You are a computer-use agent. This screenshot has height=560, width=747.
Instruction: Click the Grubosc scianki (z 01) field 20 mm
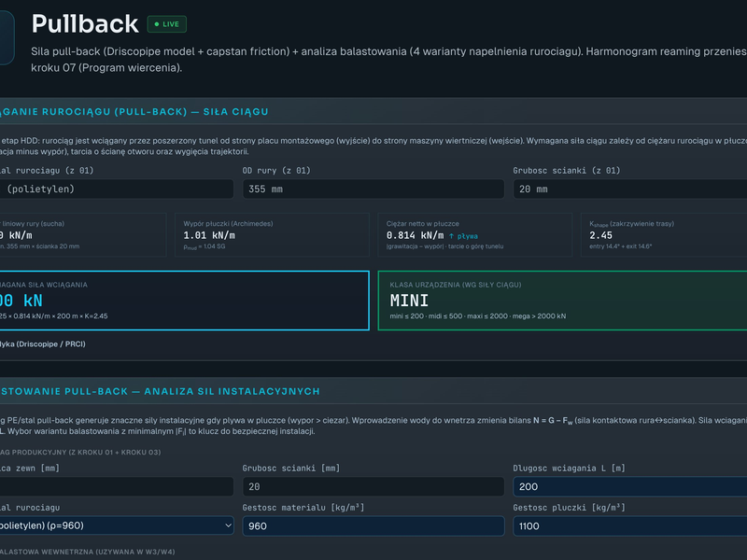tap(629, 189)
